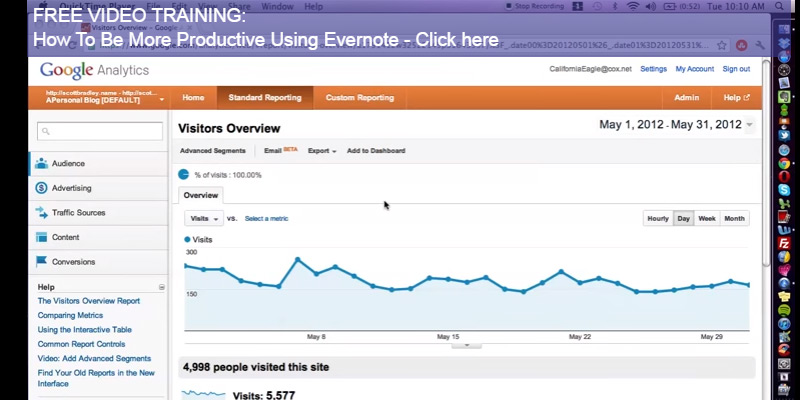Open the Comparing Metrics help link

pyautogui.click(x=70, y=315)
